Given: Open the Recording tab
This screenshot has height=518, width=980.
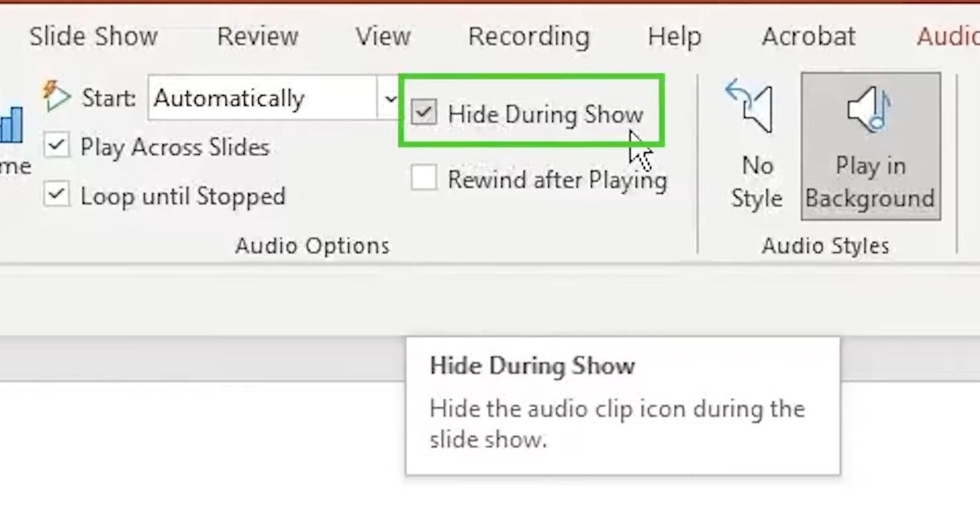Looking at the screenshot, I should click(528, 36).
